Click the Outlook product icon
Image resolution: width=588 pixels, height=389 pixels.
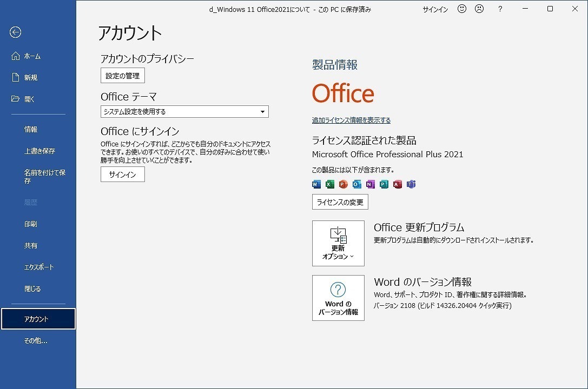tap(358, 184)
